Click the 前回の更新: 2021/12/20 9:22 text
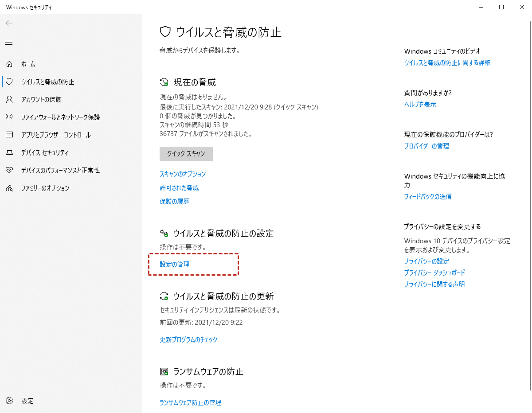Image resolution: width=532 pixels, height=413 pixels. [201, 323]
